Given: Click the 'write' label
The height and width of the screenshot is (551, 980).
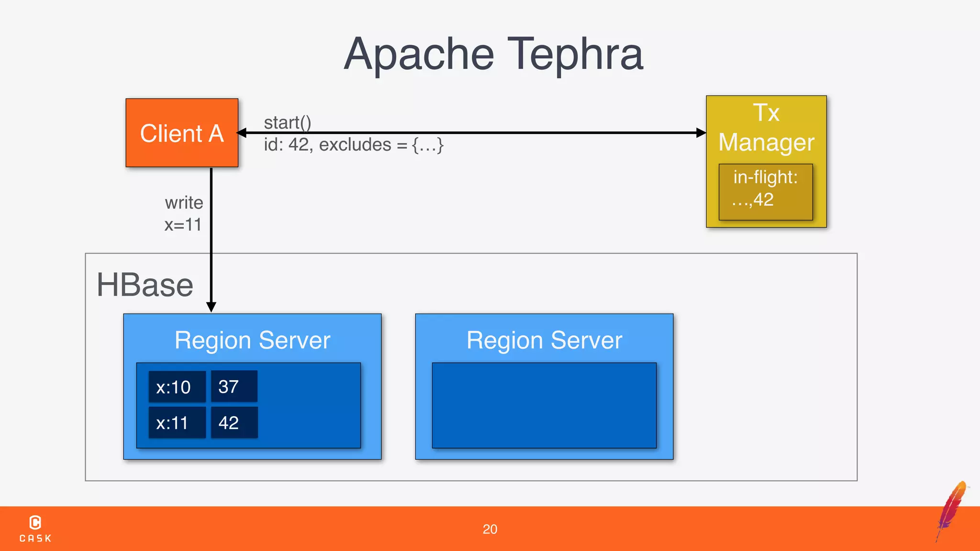Looking at the screenshot, I should (184, 202).
